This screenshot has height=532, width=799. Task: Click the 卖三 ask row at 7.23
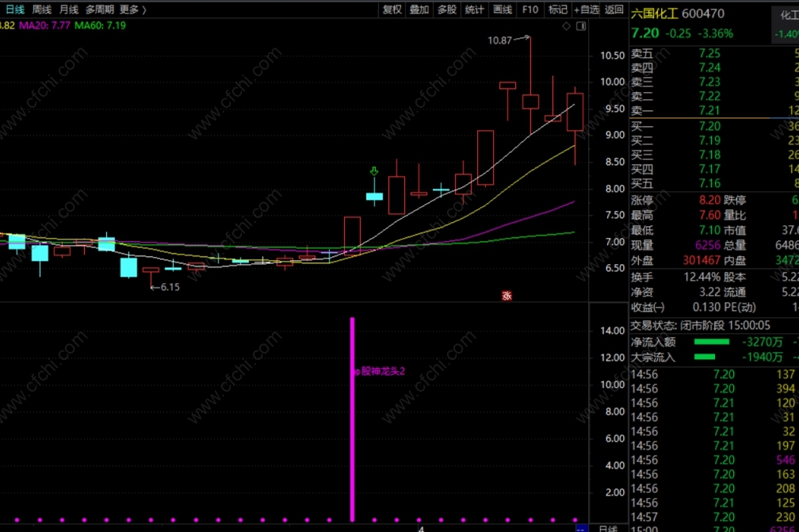tap(714, 82)
